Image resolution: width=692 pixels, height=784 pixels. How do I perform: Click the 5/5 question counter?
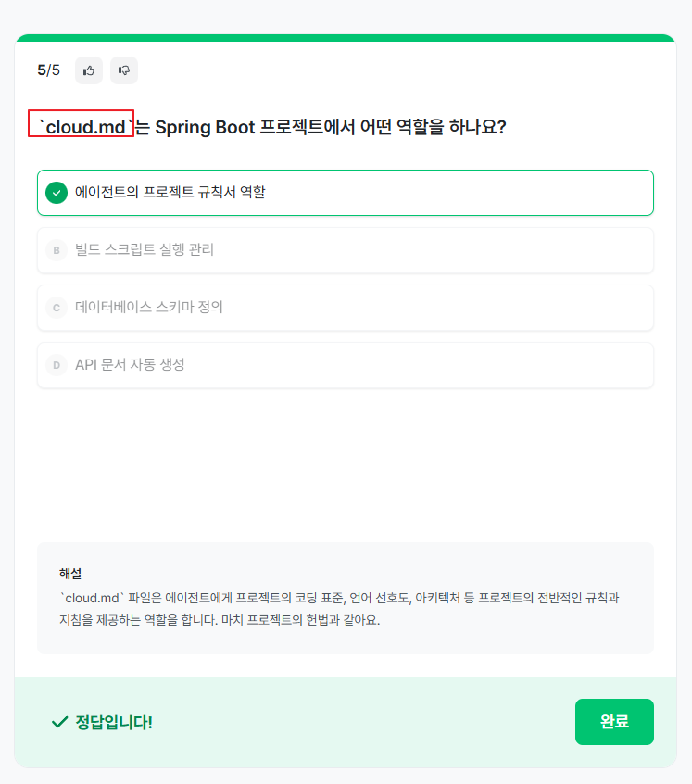tap(48, 70)
